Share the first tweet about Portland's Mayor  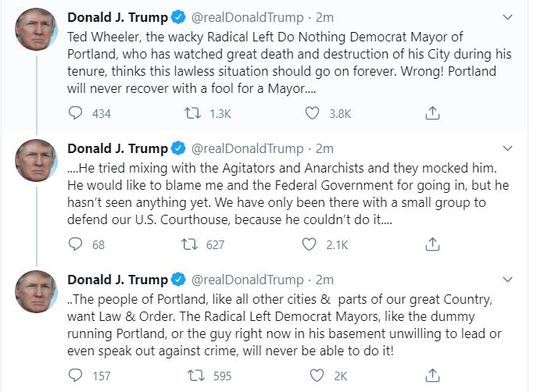pyautogui.click(x=431, y=113)
